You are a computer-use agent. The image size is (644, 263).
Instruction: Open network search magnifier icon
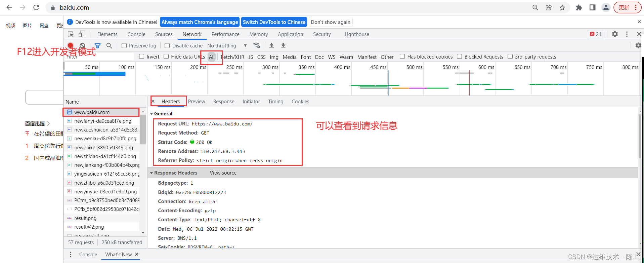(109, 45)
